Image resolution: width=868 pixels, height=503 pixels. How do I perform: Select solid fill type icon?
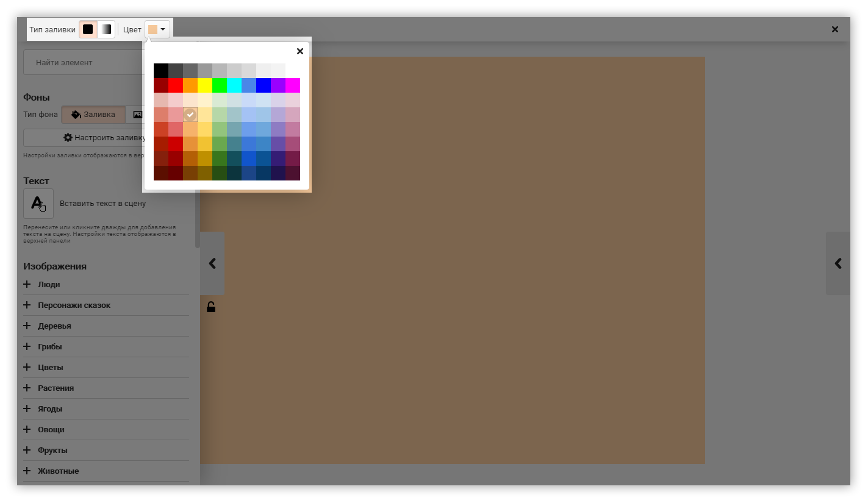click(x=88, y=29)
